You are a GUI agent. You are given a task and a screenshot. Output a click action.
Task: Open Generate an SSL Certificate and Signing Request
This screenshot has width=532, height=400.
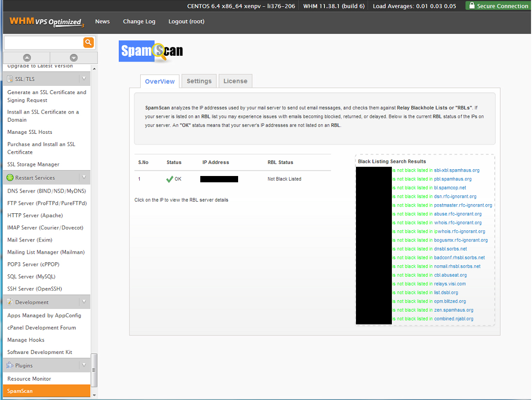[47, 96]
